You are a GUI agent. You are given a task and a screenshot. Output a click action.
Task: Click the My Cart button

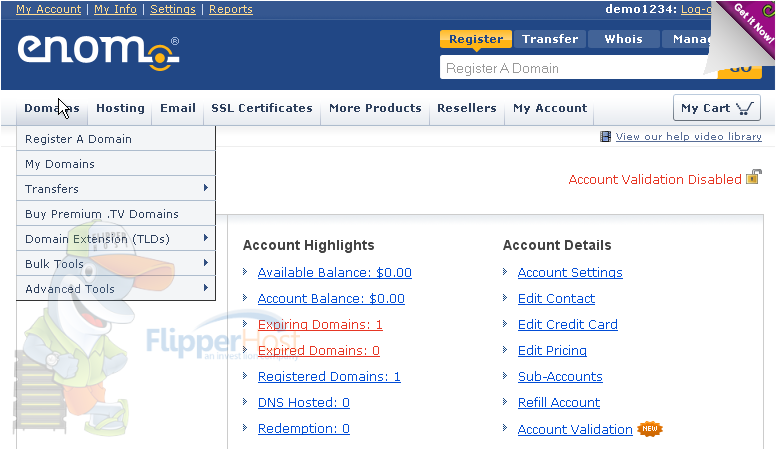pos(717,108)
